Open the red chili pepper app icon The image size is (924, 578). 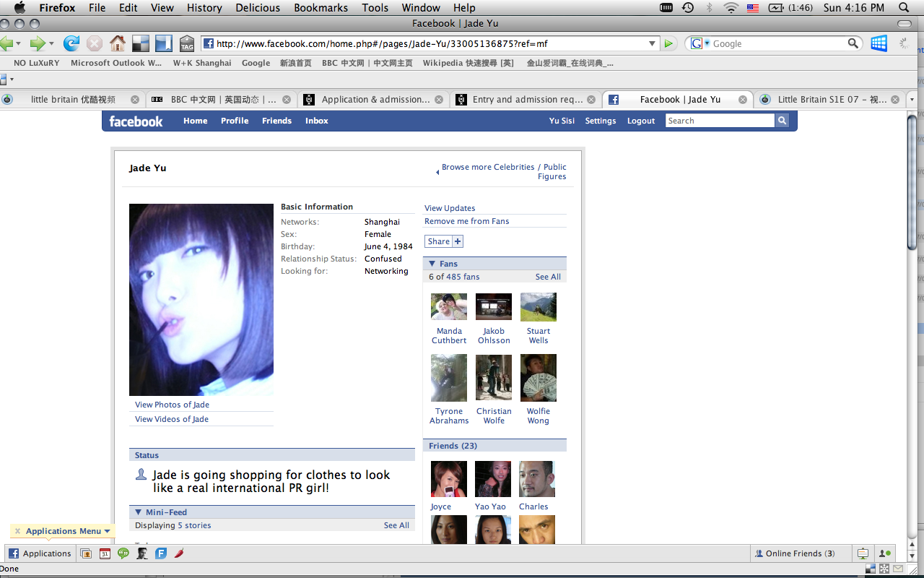[x=179, y=553]
